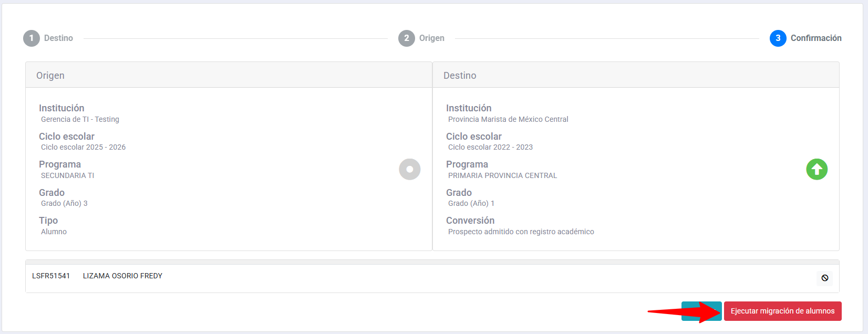Click the name LIZAMA OSORIO FREDY

tap(122, 276)
